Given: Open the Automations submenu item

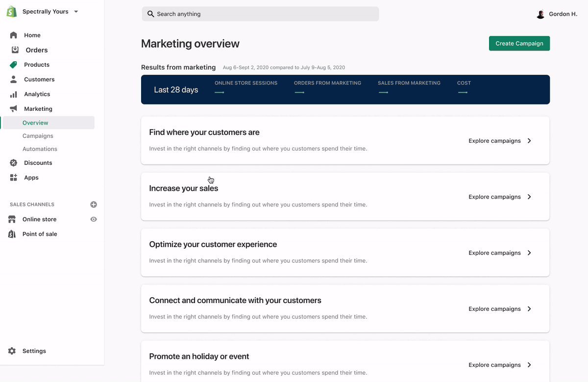Looking at the screenshot, I should [x=40, y=149].
